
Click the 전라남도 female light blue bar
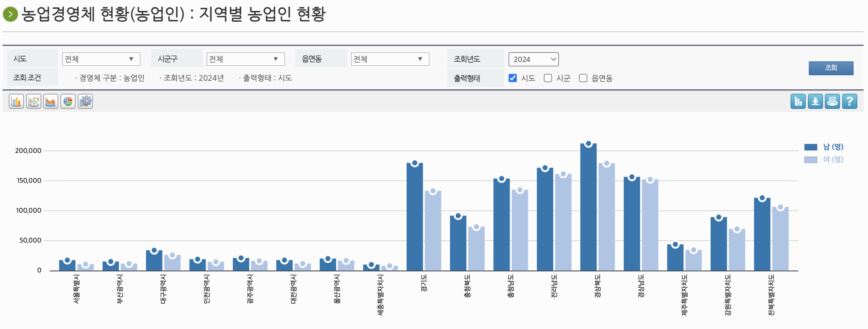coord(563,222)
